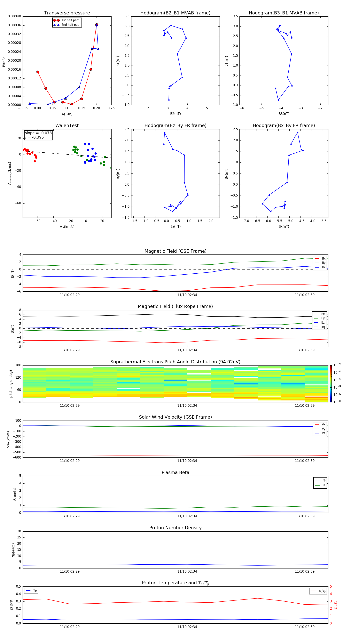The width and height of the screenshot is (351, 644).
Task: Click "11/10 02:34" tick under Plasma Beta panel
Action: pyautogui.click(x=187, y=516)
